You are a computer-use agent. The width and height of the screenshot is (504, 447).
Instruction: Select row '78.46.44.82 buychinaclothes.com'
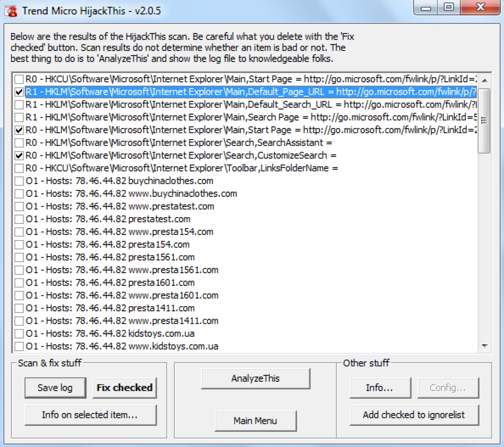coord(120,181)
